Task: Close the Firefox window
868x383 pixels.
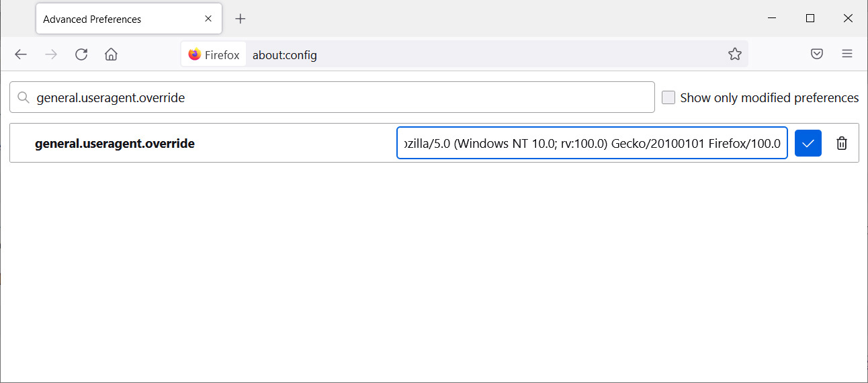Action: [x=848, y=19]
